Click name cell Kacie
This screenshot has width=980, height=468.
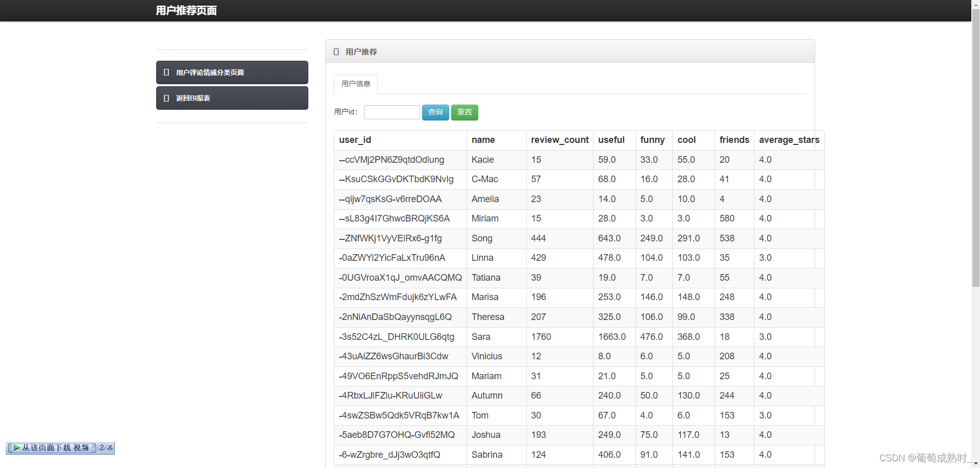[482, 160]
